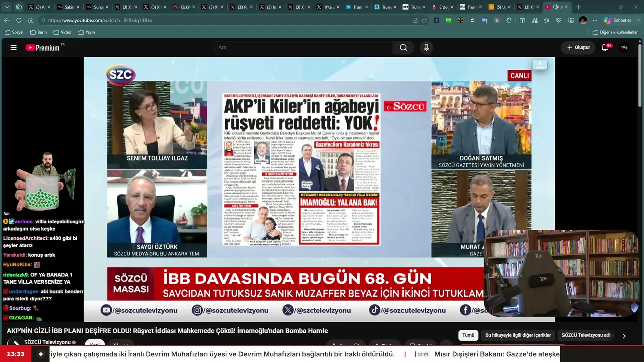Open the SÖZCÜ Televizyonu channel link

pyautogui.click(x=47, y=342)
